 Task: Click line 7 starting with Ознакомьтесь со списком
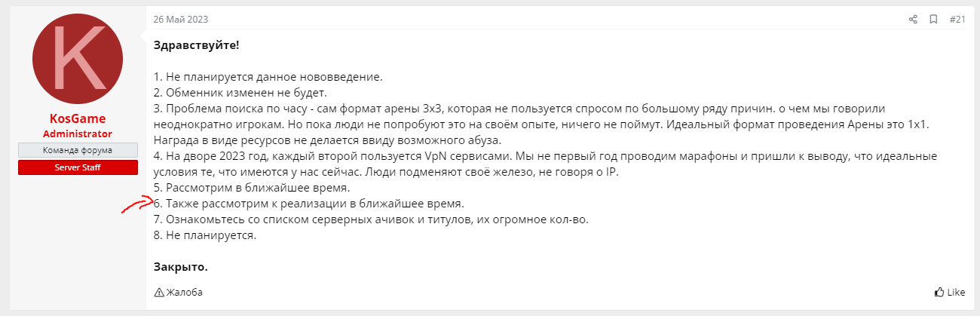370,219
